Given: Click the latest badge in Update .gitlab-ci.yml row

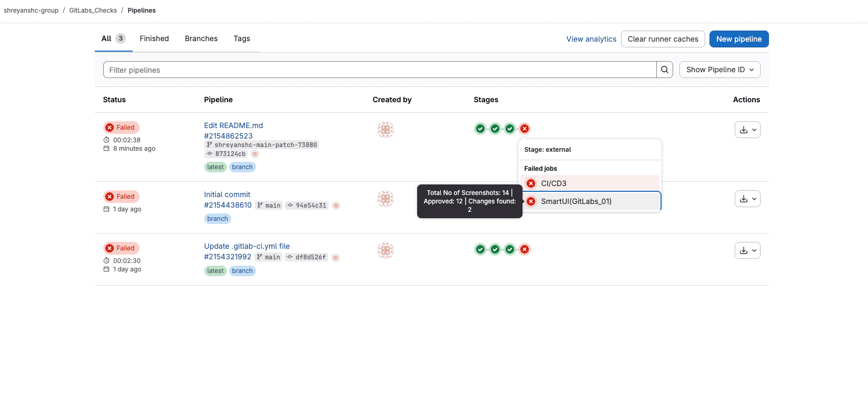Looking at the screenshot, I should pos(215,271).
